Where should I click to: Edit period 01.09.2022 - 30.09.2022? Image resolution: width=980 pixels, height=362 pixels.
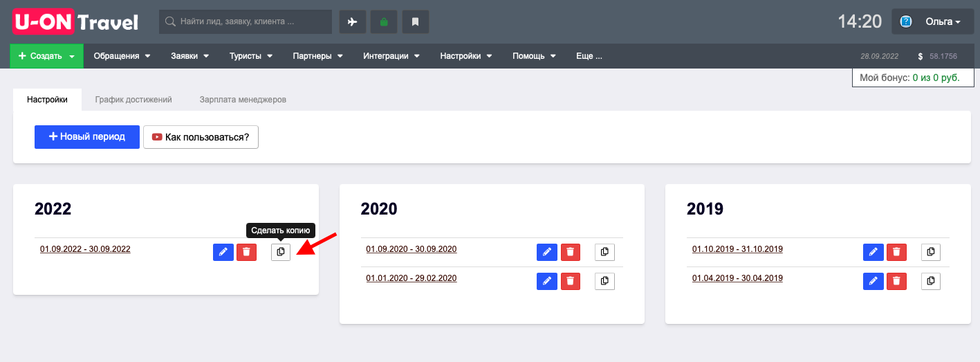point(223,252)
